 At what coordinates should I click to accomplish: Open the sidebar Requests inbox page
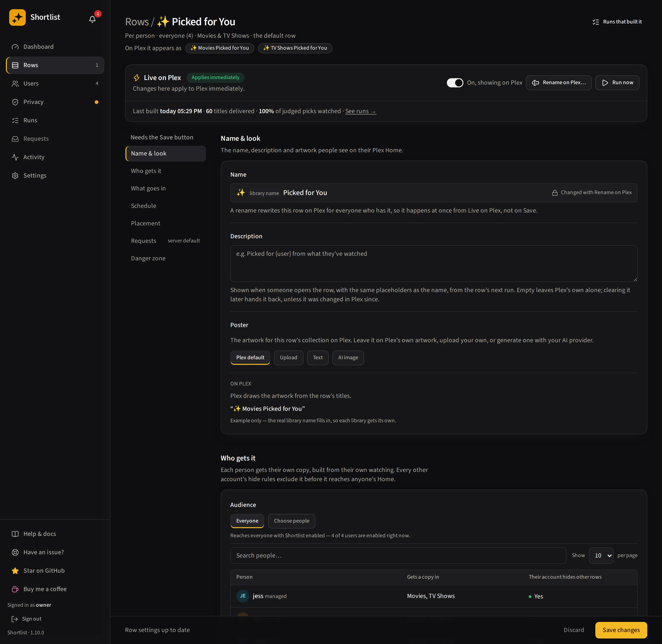tap(55, 139)
